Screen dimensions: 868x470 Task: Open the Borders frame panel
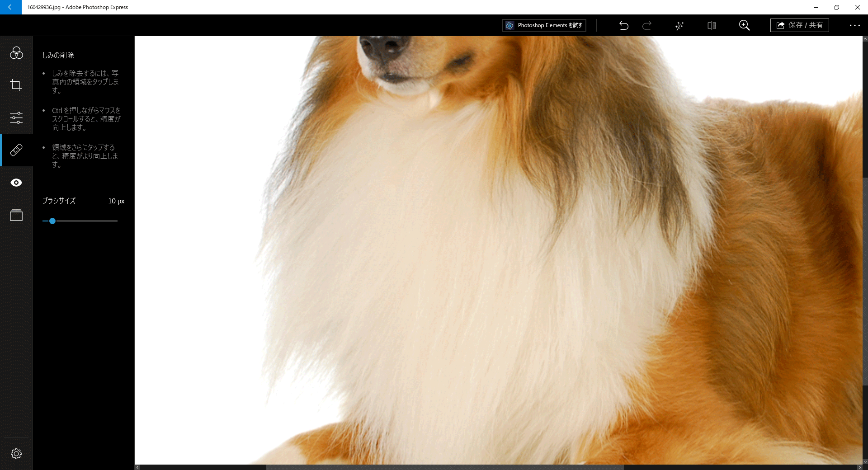pyautogui.click(x=16, y=215)
